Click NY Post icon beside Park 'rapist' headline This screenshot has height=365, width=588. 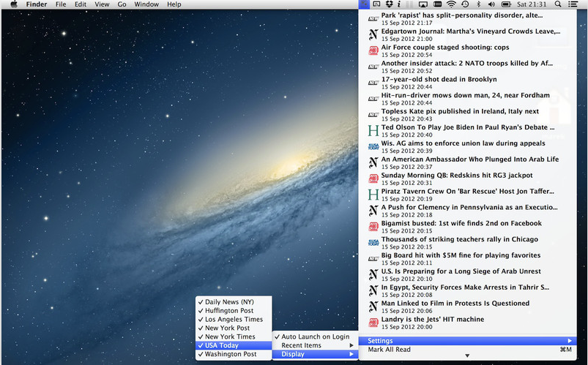(x=373, y=18)
